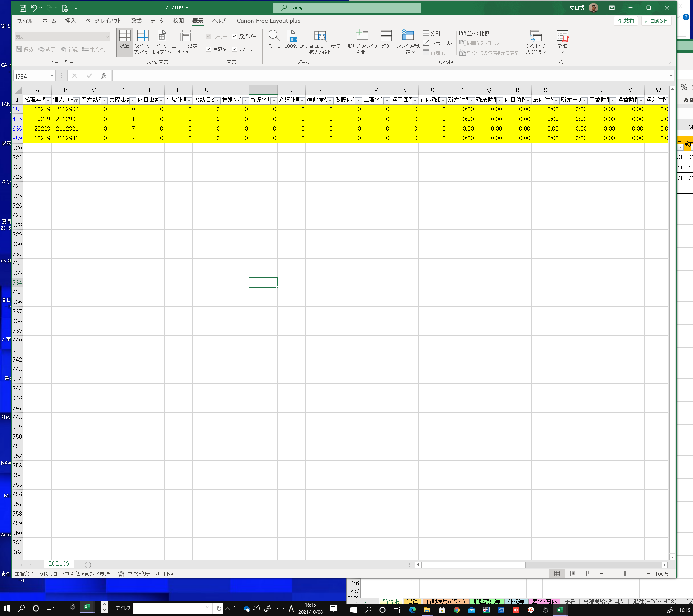This screenshot has width=693, height=616.
Task: Click the save icon in title bar
Action: coord(22,8)
